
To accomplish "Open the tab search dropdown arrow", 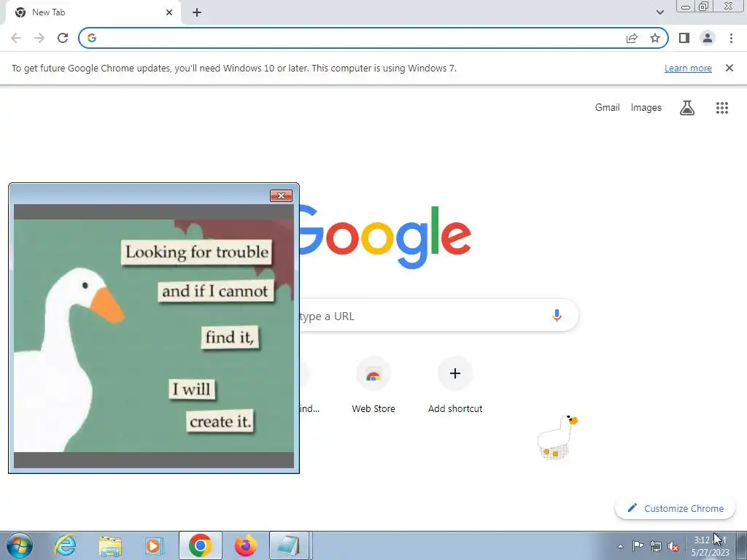I will pyautogui.click(x=659, y=12).
